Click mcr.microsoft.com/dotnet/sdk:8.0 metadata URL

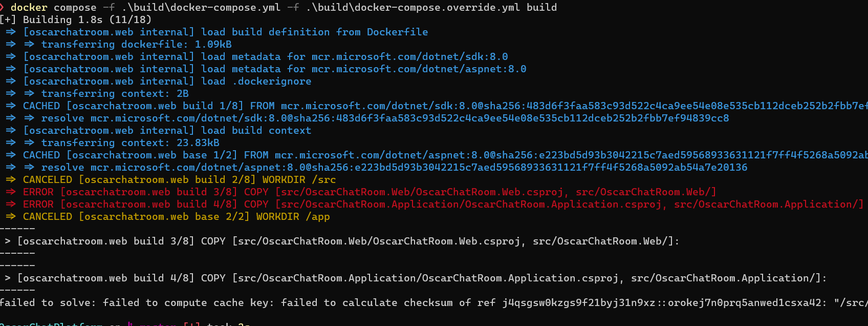[x=409, y=57]
